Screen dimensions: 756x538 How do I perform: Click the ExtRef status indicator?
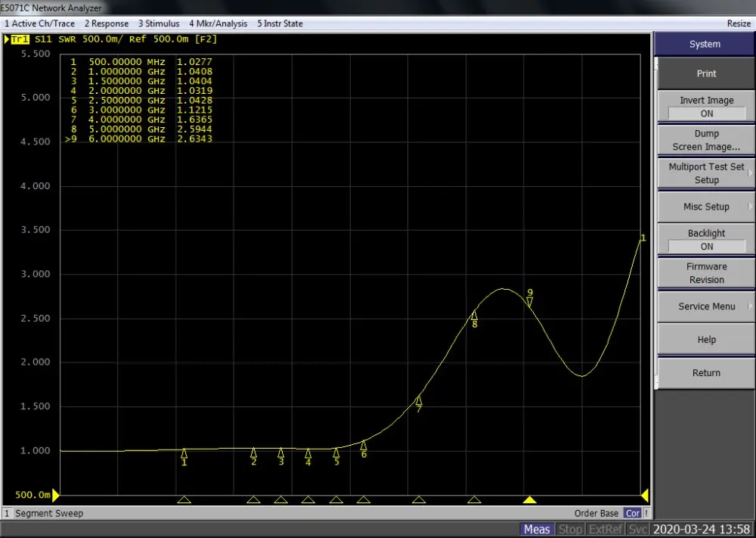click(x=606, y=530)
